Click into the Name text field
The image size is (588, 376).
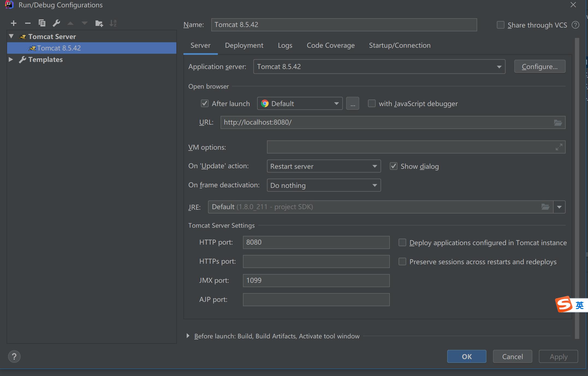(344, 25)
